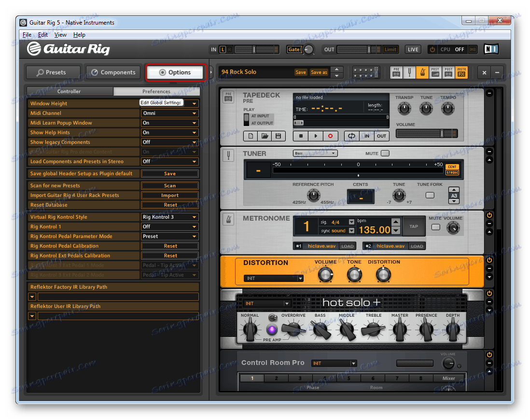The width and height of the screenshot is (530, 420).
Task: Toggle the noise Gate button
Action: click(294, 49)
